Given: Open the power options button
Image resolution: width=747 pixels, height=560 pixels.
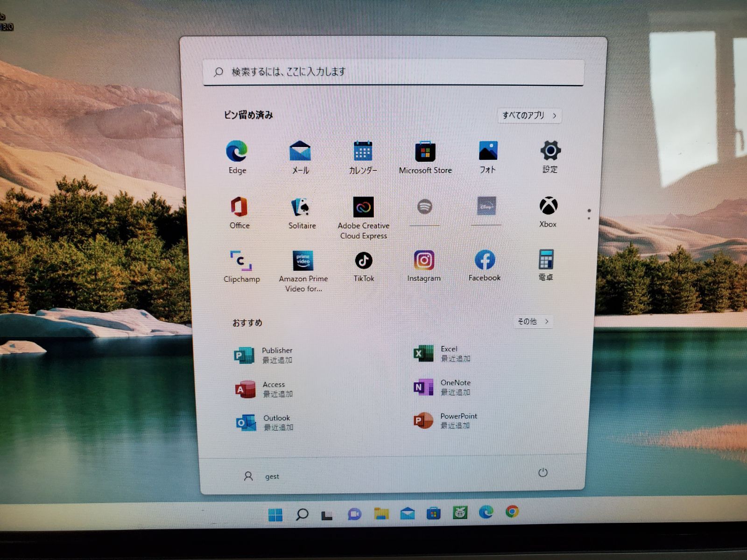Looking at the screenshot, I should pos(543,473).
